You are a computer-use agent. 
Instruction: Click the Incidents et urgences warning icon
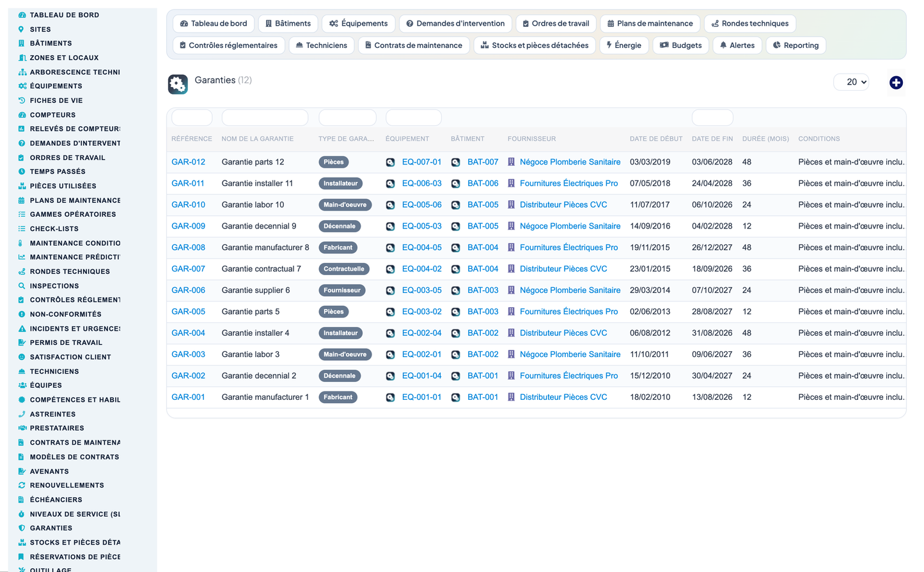pyautogui.click(x=22, y=328)
